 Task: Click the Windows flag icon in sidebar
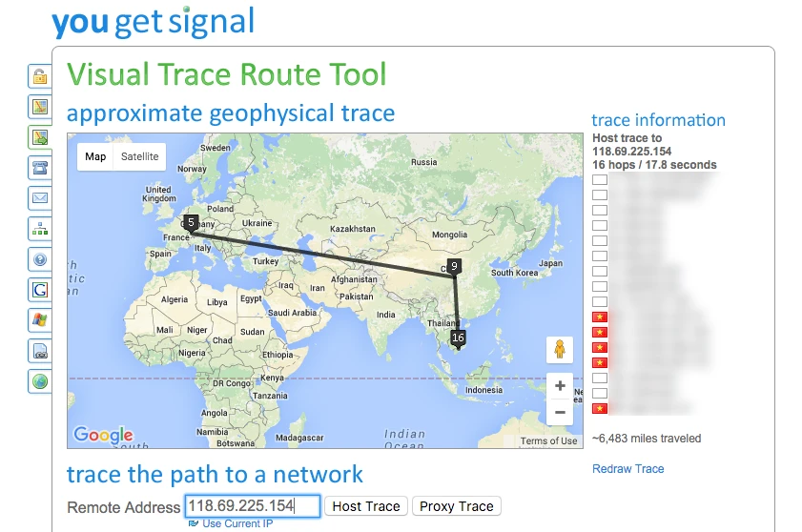click(x=39, y=320)
